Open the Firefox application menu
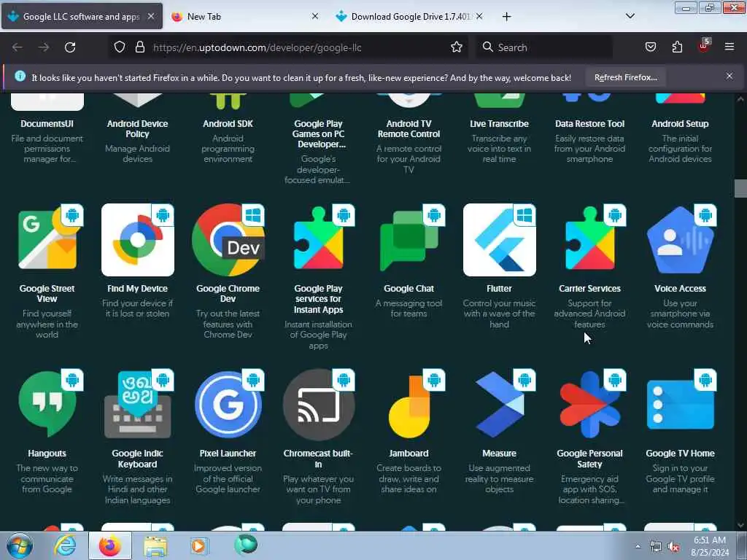Screen dimensions: 747x560 pyautogui.click(x=729, y=47)
